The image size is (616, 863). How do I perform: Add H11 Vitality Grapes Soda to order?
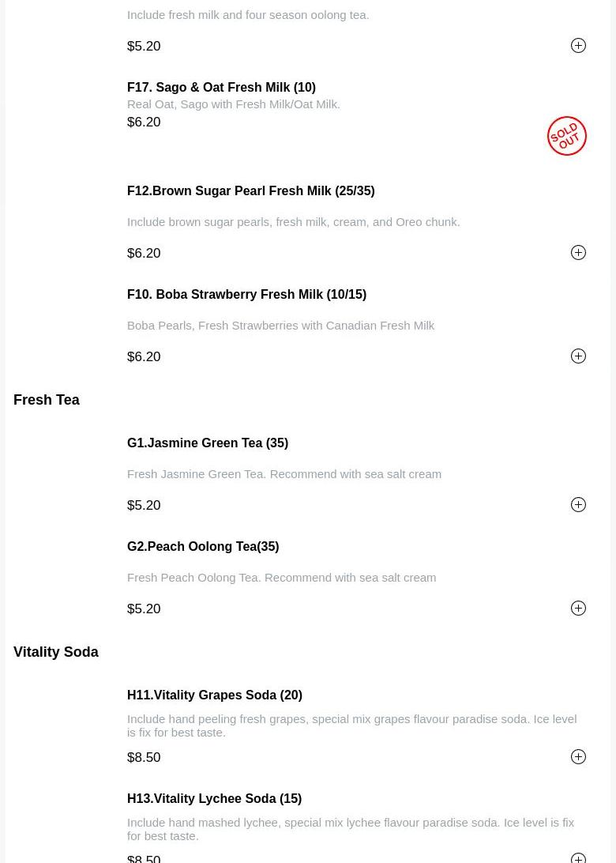(578, 757)
